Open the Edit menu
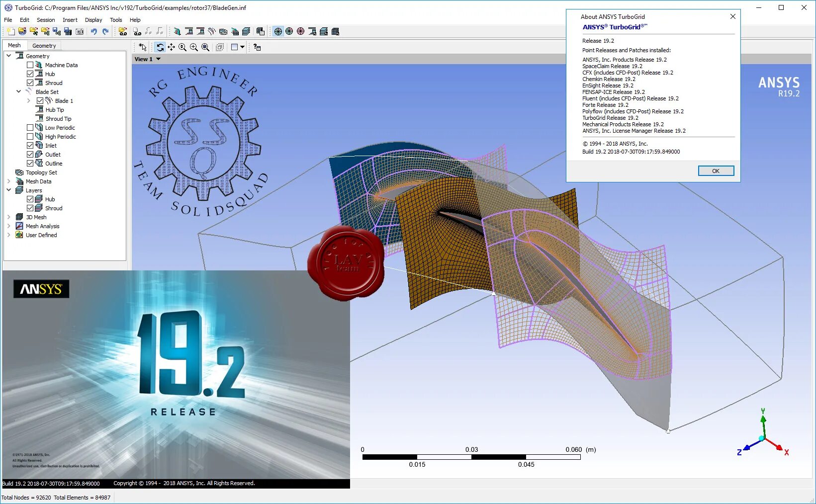 [x=25, y=20]
